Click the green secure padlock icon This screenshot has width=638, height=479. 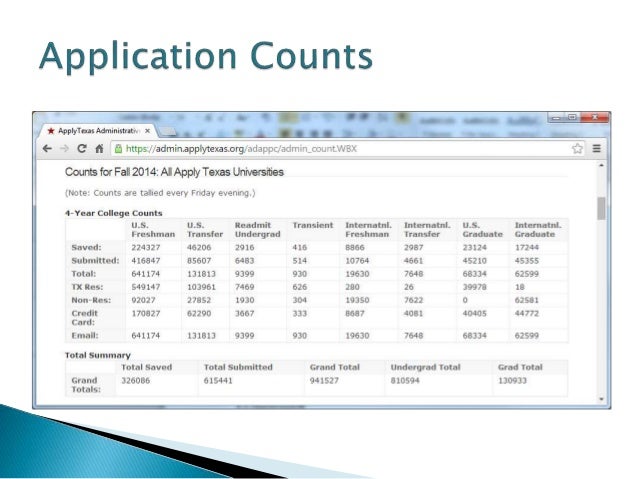(118, 149)
